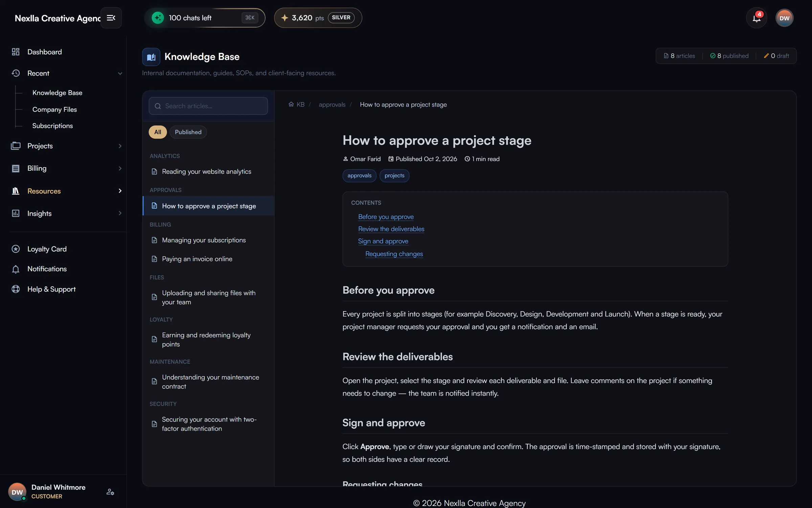Toggle the Published filter pill
Screen dimensions: 812x508
(188, 132)
